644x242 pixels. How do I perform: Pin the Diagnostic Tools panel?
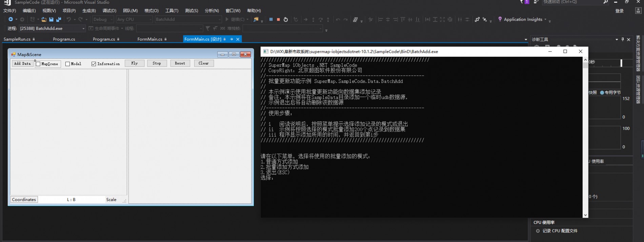pyautogui.click(x=623, y=39)
